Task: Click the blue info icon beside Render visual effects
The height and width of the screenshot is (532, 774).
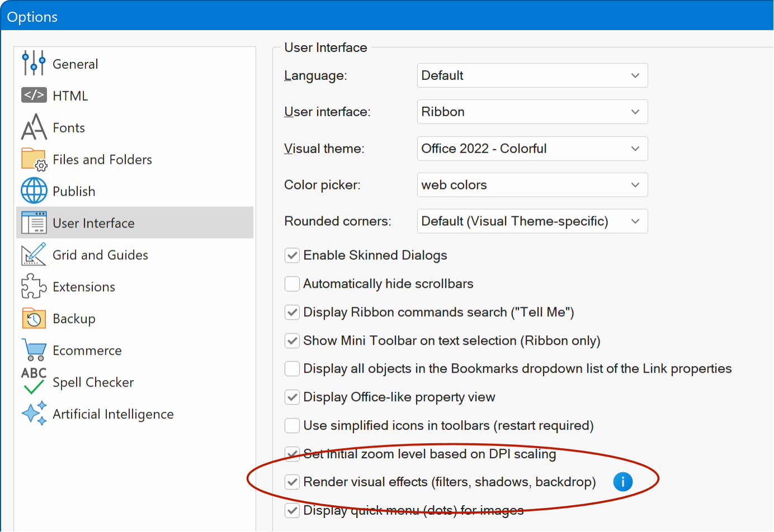Action: click(x=622, y=481)
